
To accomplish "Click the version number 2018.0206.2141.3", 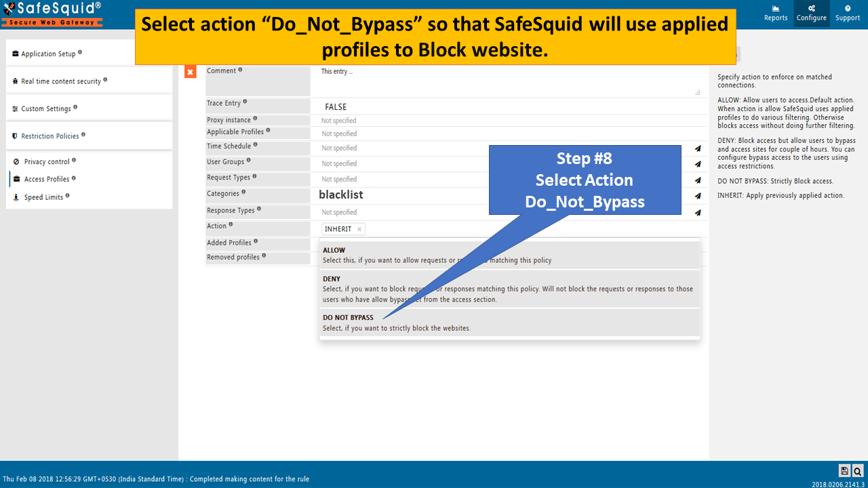I will point(837,484).
